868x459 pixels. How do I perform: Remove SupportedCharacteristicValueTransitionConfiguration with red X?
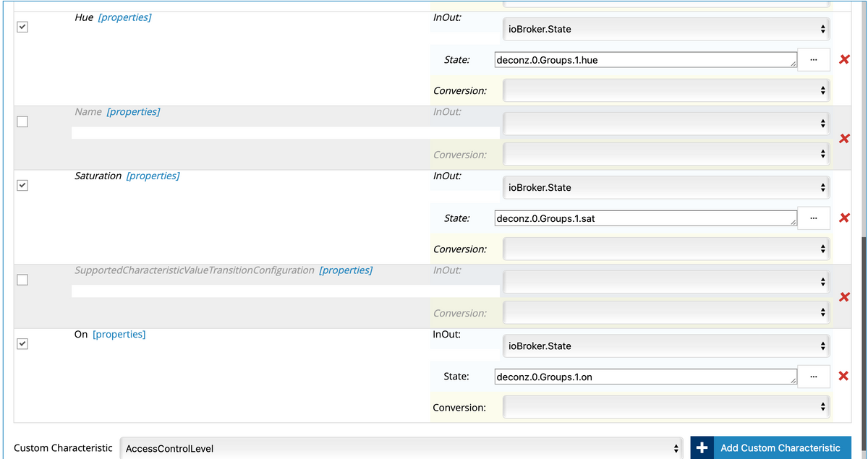pos(843,297)
